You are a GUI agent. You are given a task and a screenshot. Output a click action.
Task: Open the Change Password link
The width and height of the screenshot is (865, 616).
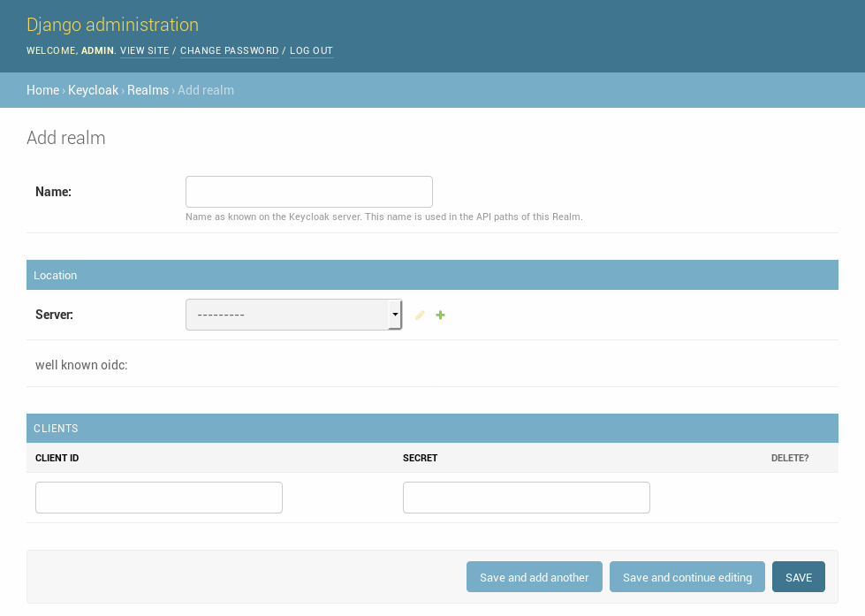[230, 50]
